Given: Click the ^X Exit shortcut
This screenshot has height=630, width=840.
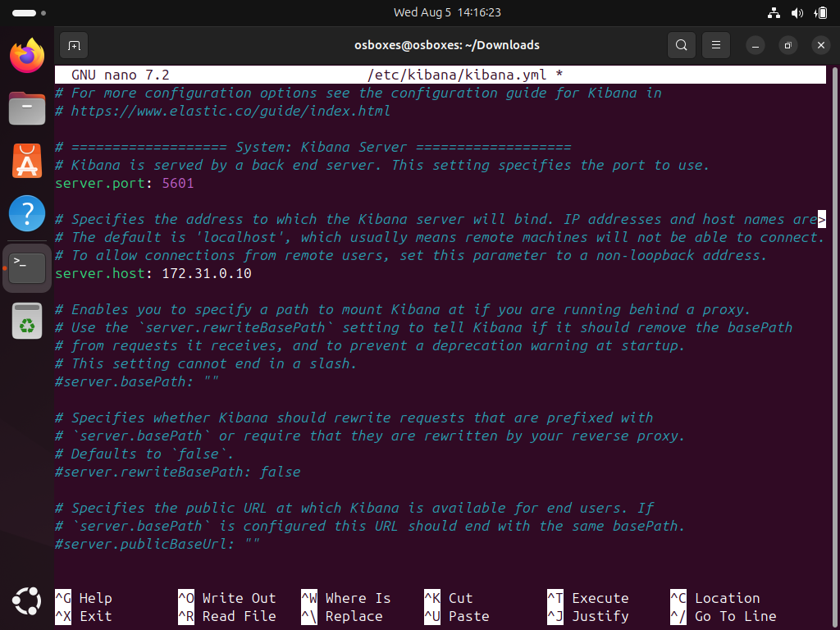Looking at the screenshot, I should tap(84, 617).
